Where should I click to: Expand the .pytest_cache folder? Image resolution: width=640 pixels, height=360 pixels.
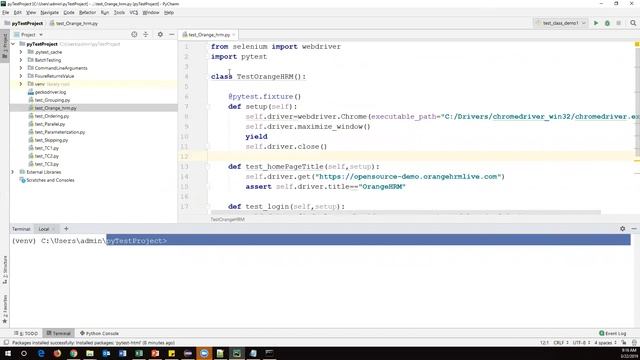pyautogui.click(x=21, y=52)
